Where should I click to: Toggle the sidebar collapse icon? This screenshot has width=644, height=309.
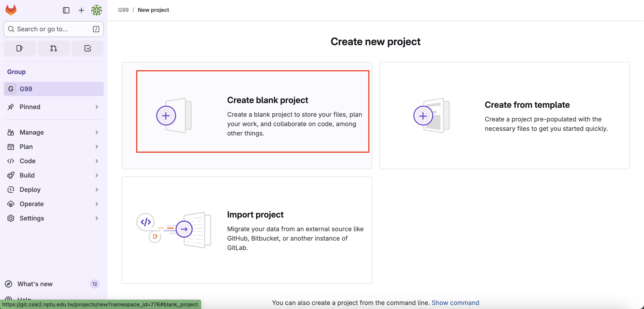tap(66, 10)
